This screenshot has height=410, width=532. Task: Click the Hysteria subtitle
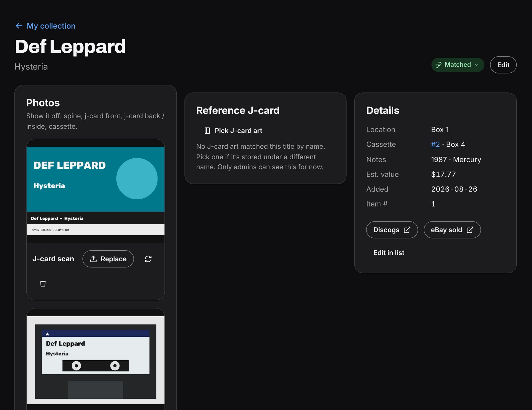tap(31, 67)
